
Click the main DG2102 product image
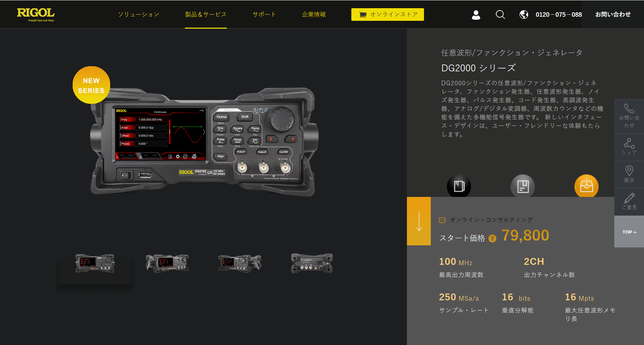pyautogui.click(x=204, y=142)
